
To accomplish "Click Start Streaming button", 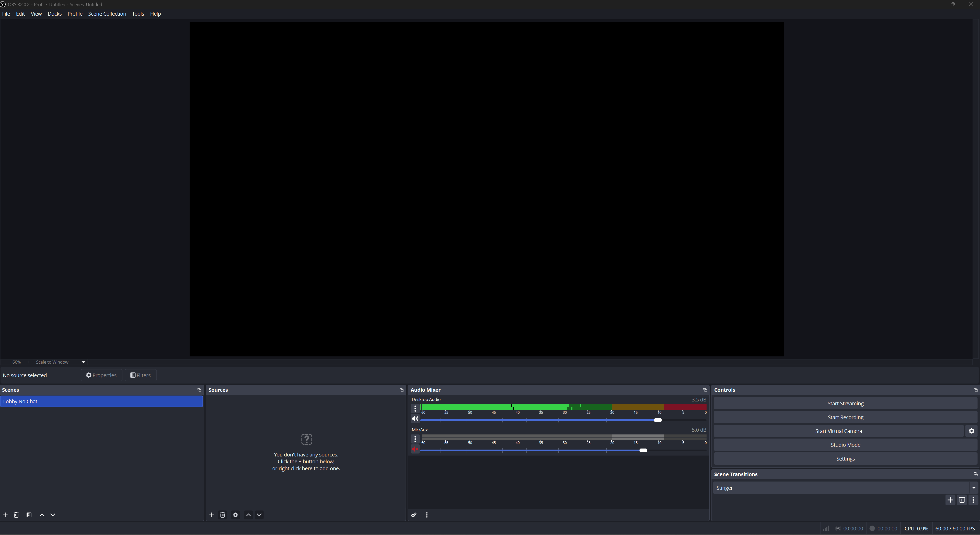I will (845, 403).
